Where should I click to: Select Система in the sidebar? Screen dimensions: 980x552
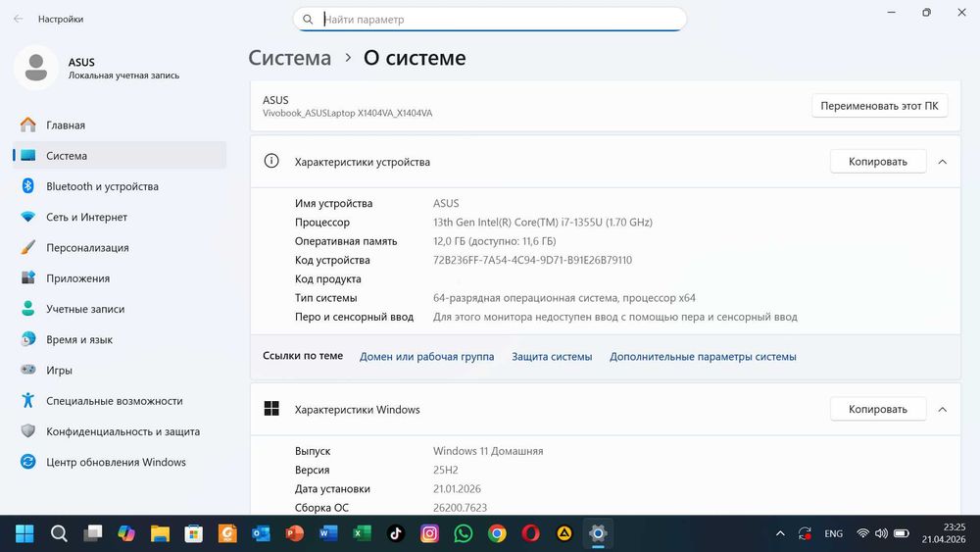click(119, 156)
